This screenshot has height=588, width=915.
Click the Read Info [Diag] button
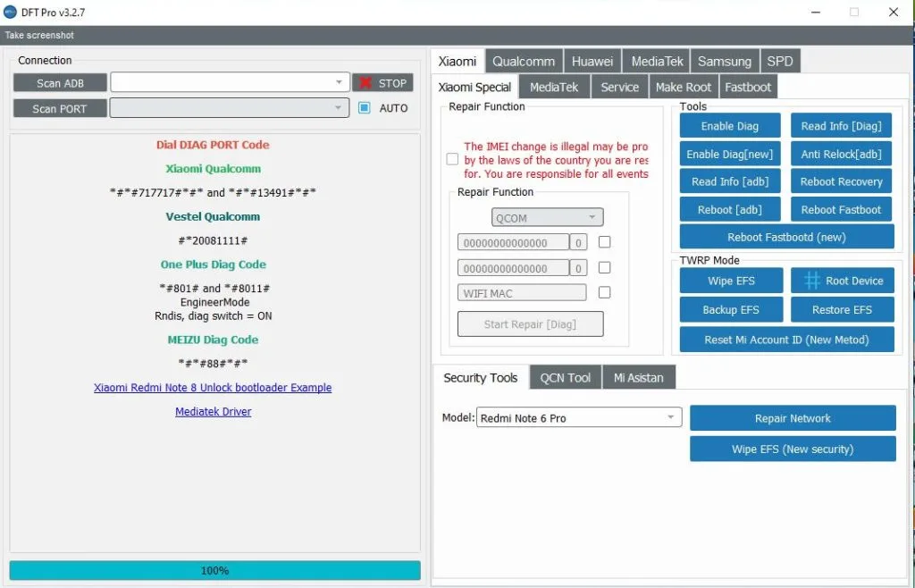click(x=841, y=126)
